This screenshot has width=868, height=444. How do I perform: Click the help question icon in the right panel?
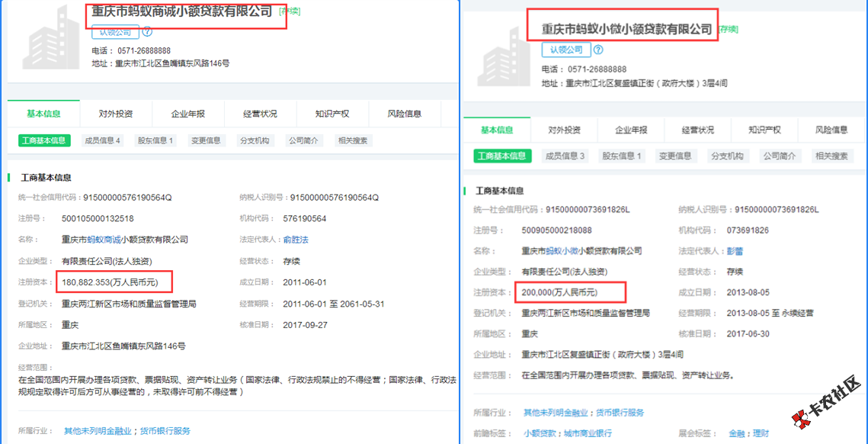(598, 50)
